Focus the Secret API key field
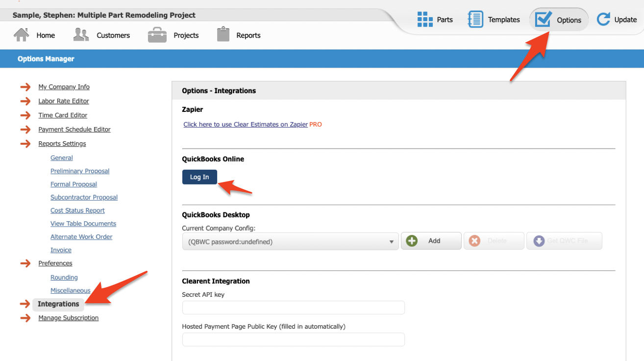Viewport: 644px width, 361px height. [294, 308]
